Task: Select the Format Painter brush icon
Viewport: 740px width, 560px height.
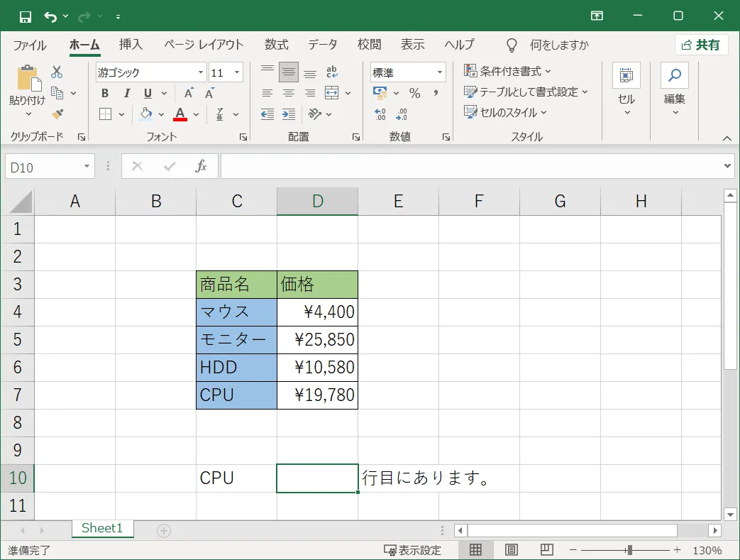Action: coord(57,114)
